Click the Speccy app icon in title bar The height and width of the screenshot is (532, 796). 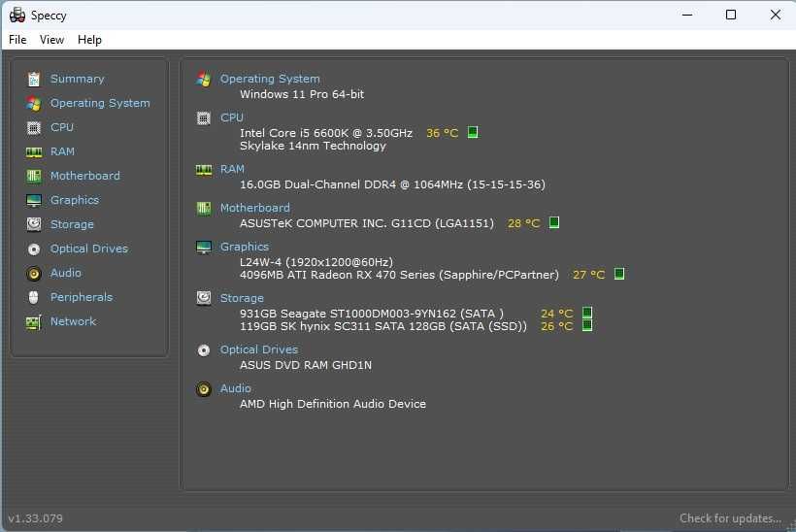point(17,16)
